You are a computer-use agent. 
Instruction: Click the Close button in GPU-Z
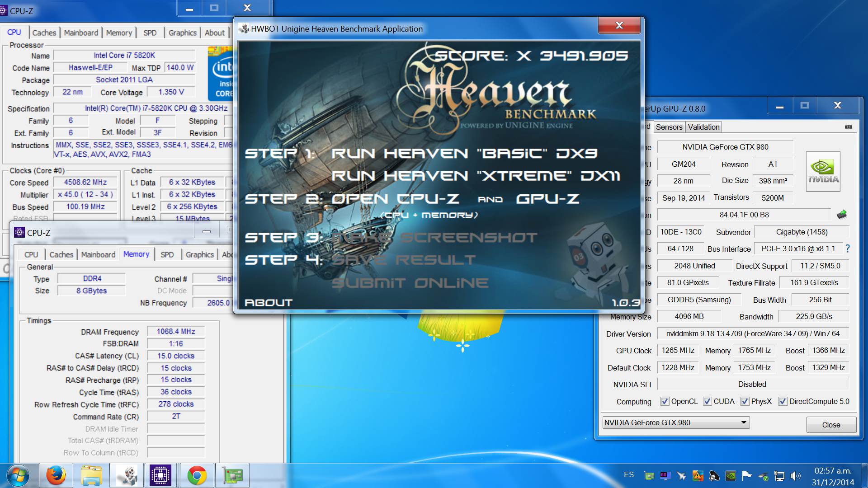(x=831, y=425)
